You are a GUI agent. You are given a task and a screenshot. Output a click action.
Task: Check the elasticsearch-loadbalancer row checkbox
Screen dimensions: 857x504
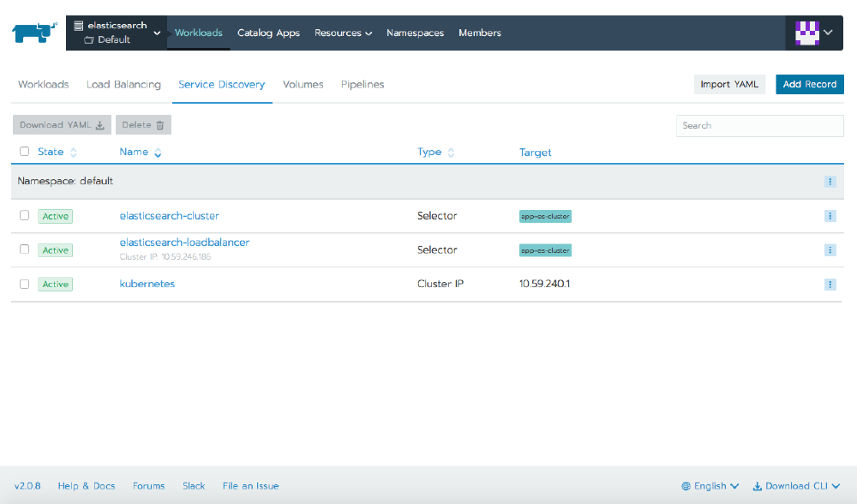(24, 249)
